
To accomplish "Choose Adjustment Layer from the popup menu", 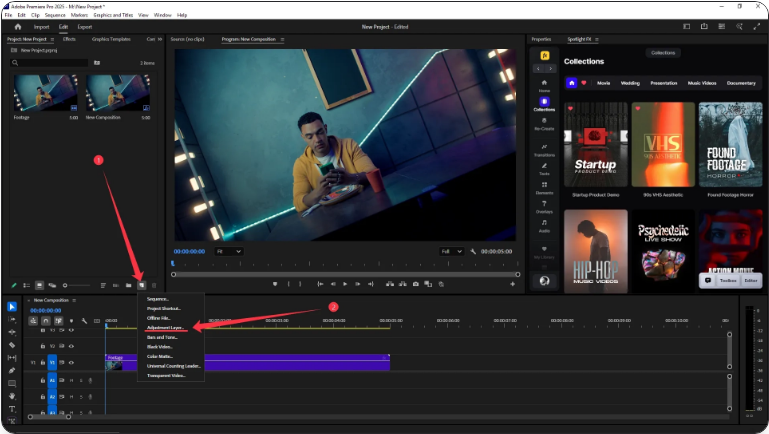I will point(164,327).
